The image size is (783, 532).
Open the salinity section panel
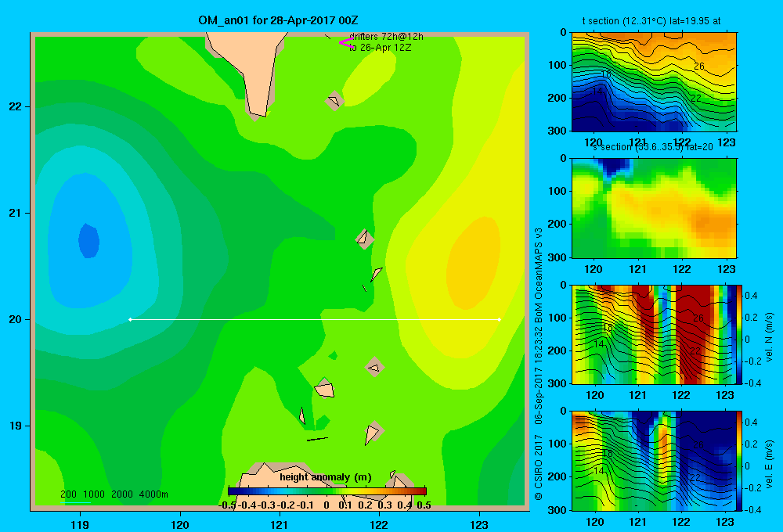point(654,208)
